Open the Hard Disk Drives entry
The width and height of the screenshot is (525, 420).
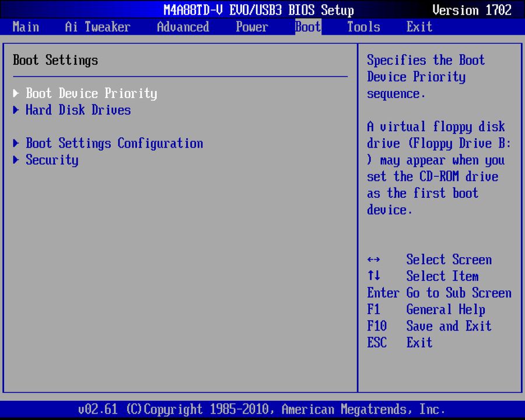[78, 110]
